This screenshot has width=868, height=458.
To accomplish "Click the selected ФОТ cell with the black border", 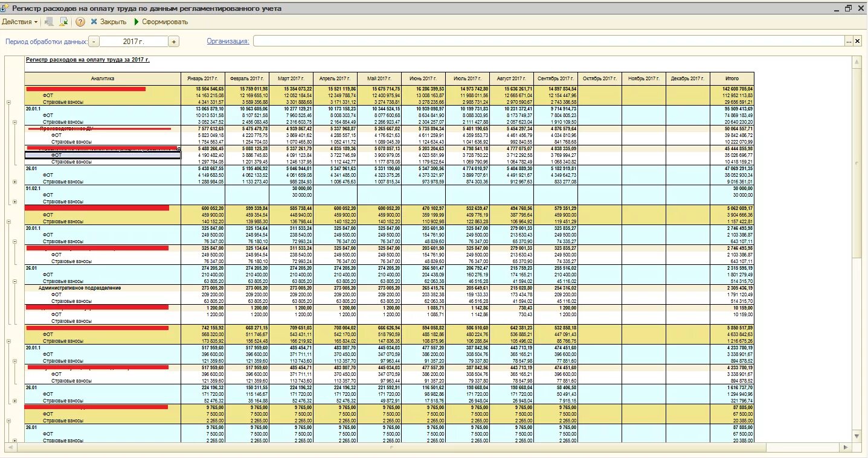I will [x=103, y=155].
